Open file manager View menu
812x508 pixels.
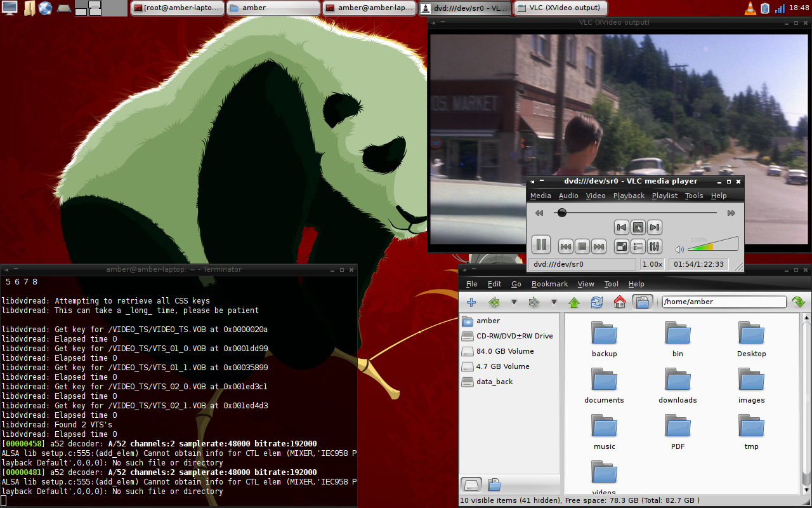click(x=586, y=284)
